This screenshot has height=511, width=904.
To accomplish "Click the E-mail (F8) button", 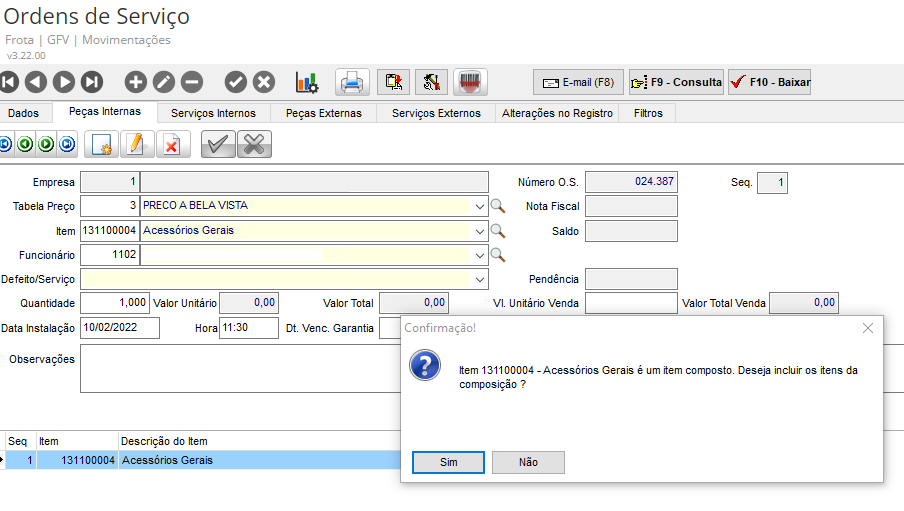I will pyautogui.click(x=579, y=82).
